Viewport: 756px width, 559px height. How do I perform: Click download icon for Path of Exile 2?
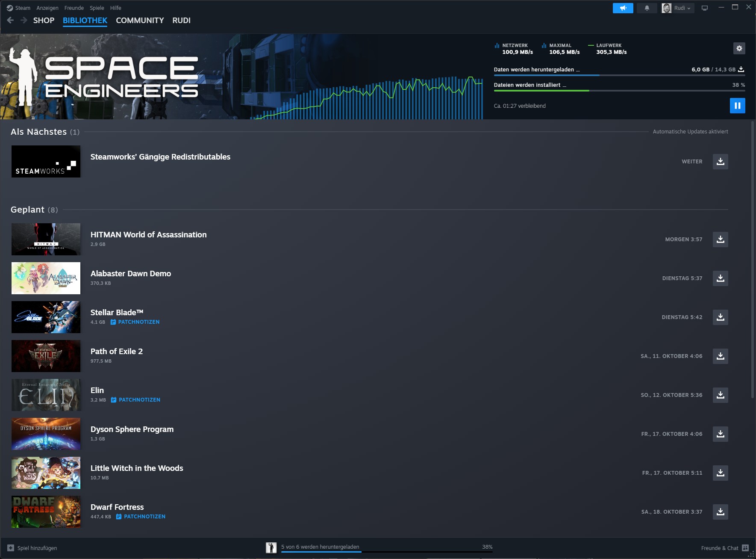(x=720, y=356)
